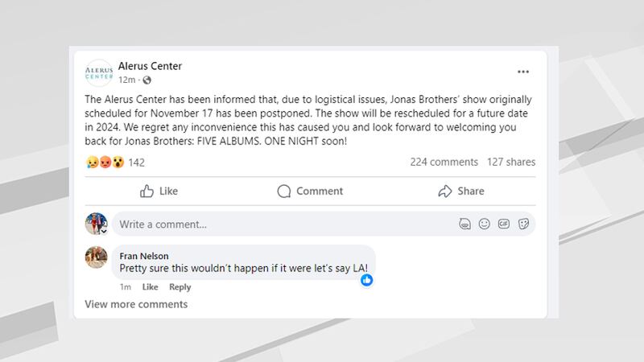
Task: Click the blue like reaction on Fran's comment
Action: [367, 280]
